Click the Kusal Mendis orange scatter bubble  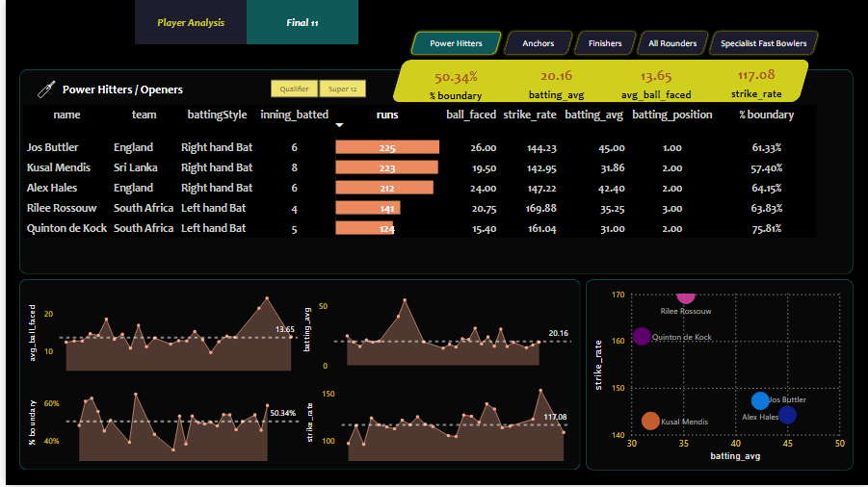650,421
